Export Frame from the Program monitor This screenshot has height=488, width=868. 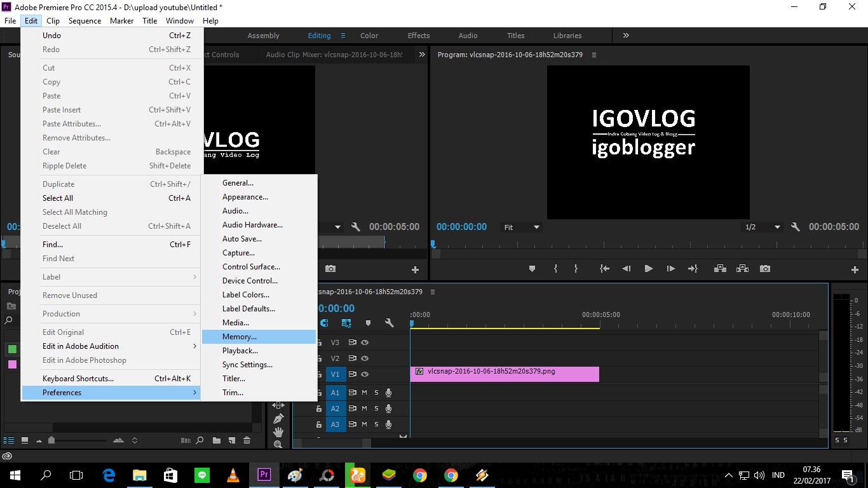[765, 269]
